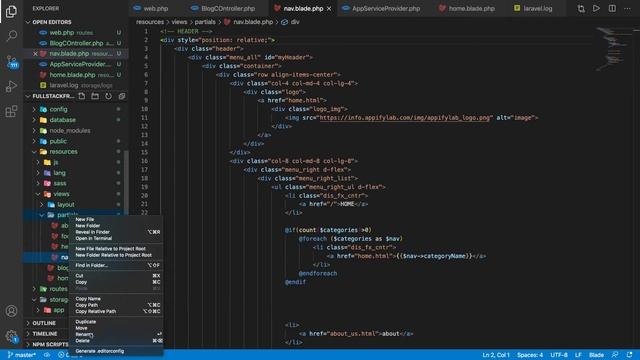Screen dimensions: 640x360
Task: Expand the layout folder
Action: 65,205
